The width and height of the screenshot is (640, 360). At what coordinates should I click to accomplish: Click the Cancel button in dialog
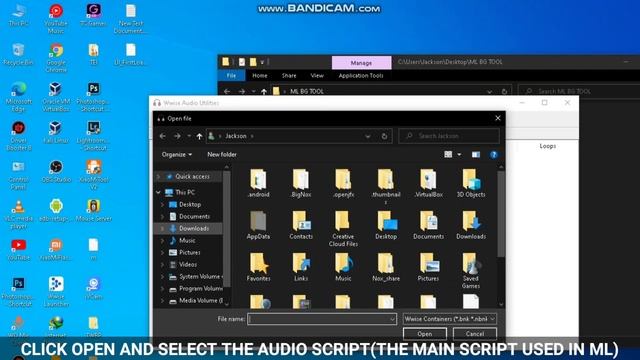475,334
